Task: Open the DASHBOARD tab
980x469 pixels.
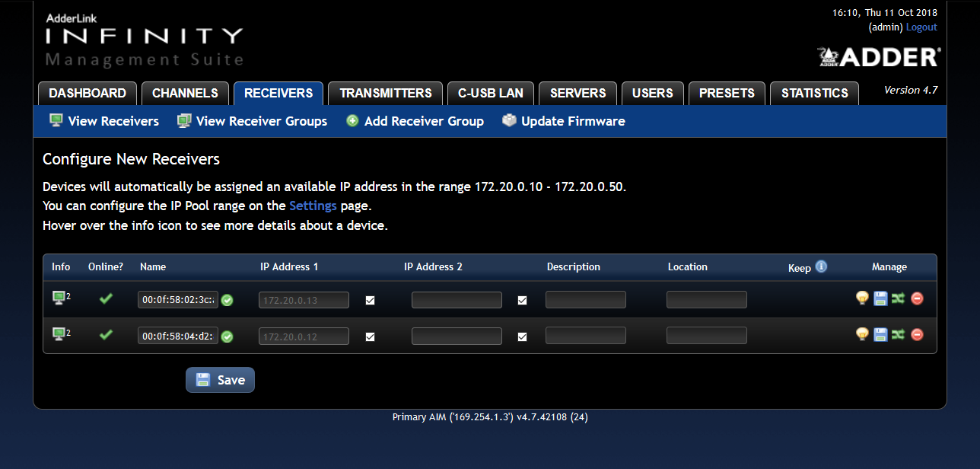Action: tap(87, 93)
